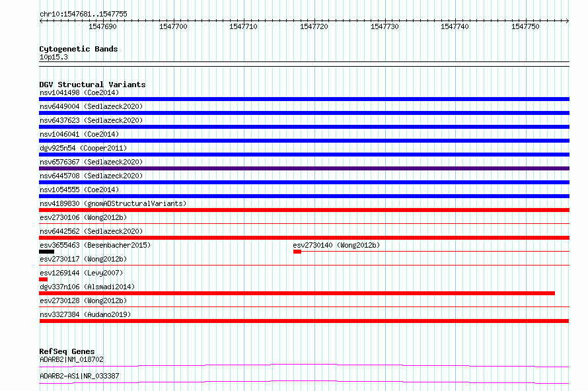Viewport: 588px width, 391px height.
Task: Click the nsv1041498 (Coe2014) variant label
Action: point(79,92)
